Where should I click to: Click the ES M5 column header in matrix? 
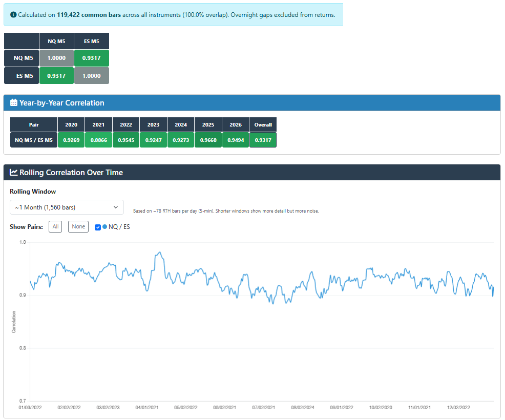point(91,41)
